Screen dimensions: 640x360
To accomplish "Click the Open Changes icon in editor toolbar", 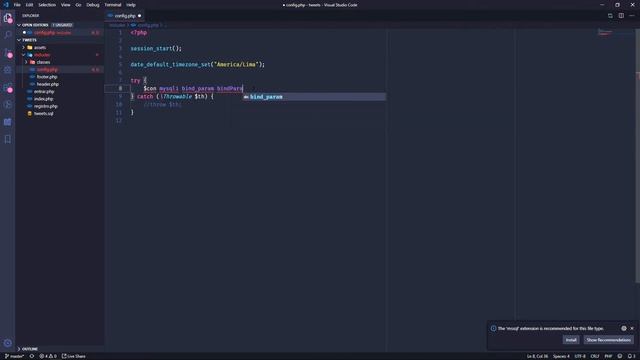I will click(x=610, y=16).
